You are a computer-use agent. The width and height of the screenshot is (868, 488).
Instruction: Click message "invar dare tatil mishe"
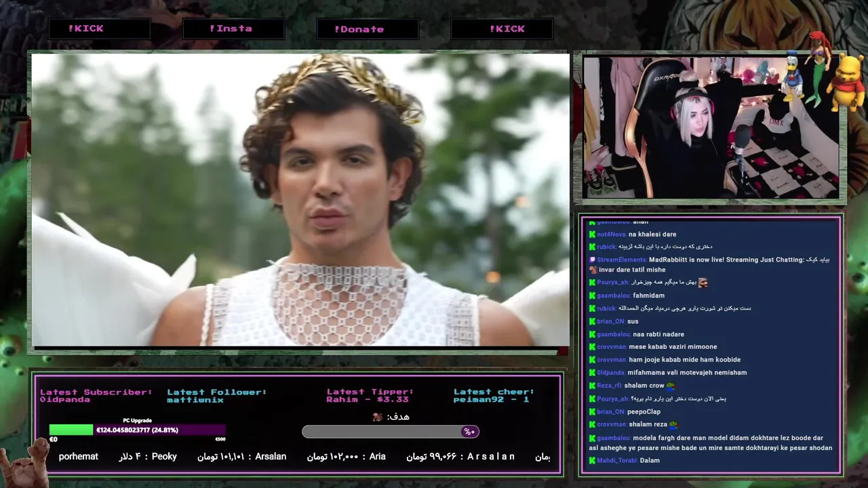coord(632,270)
